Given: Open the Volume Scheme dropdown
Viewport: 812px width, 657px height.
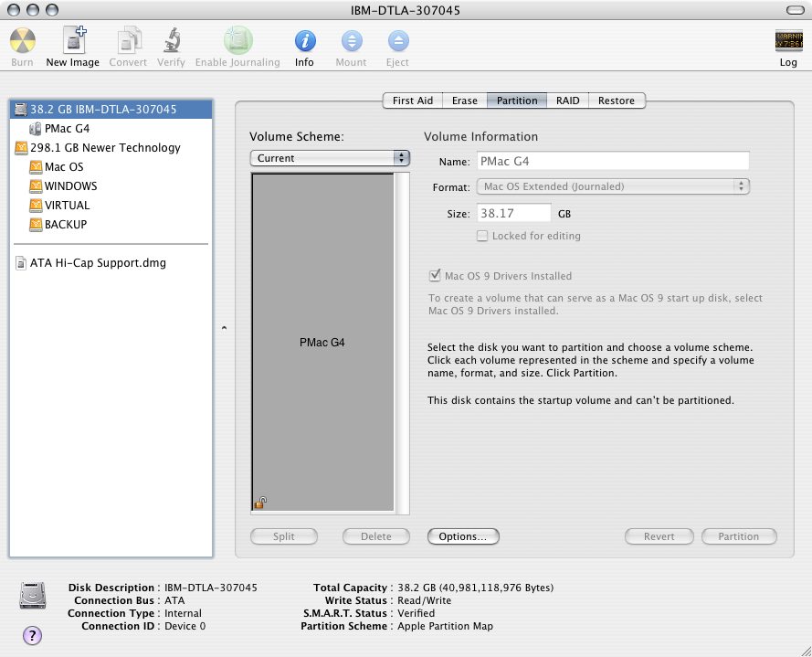Looking at the screenshot, I should (x=330, y=158).
